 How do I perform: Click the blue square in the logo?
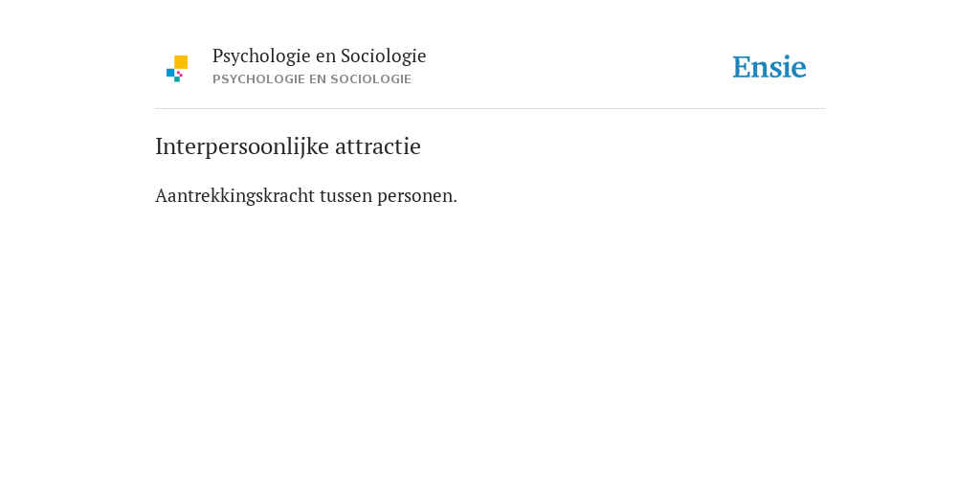[x=170, y=73]
